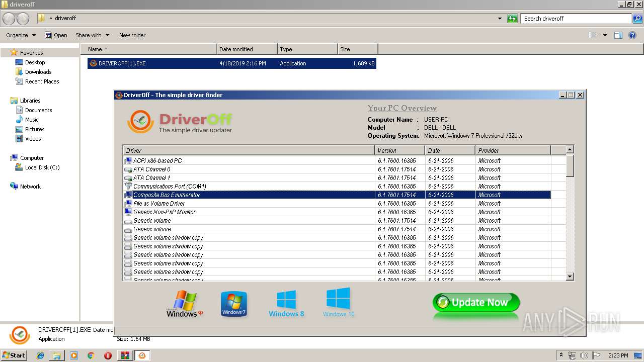Click New folder in Explorer toolbar
The width and height of the screenshot is (644, 362).
point(132,35)
